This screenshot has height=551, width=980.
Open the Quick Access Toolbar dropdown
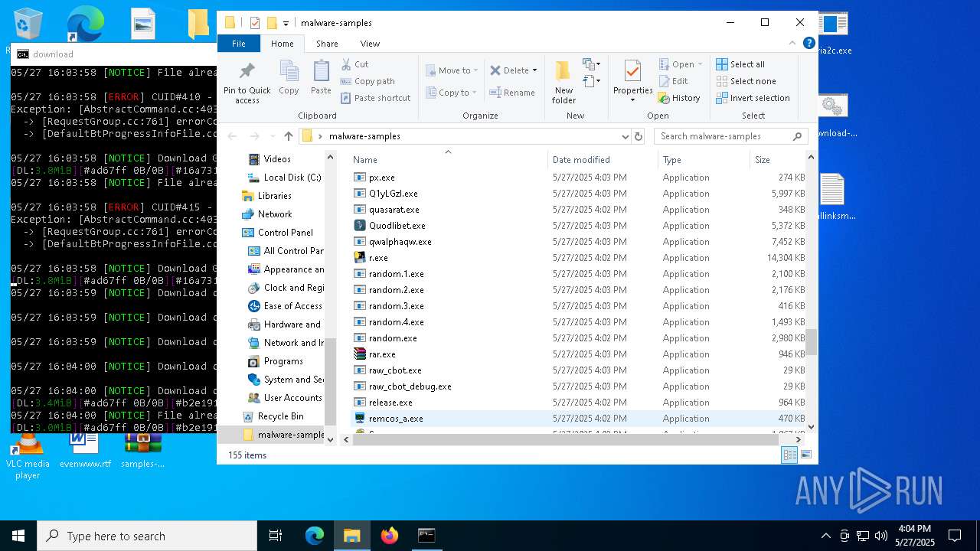(286, 23)
